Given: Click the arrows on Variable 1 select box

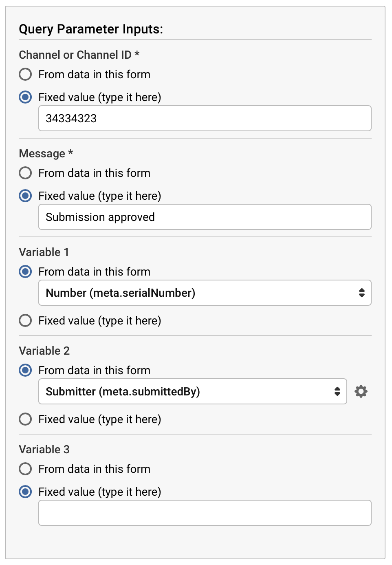Looking at the screenshot, I should click(361, 293).
